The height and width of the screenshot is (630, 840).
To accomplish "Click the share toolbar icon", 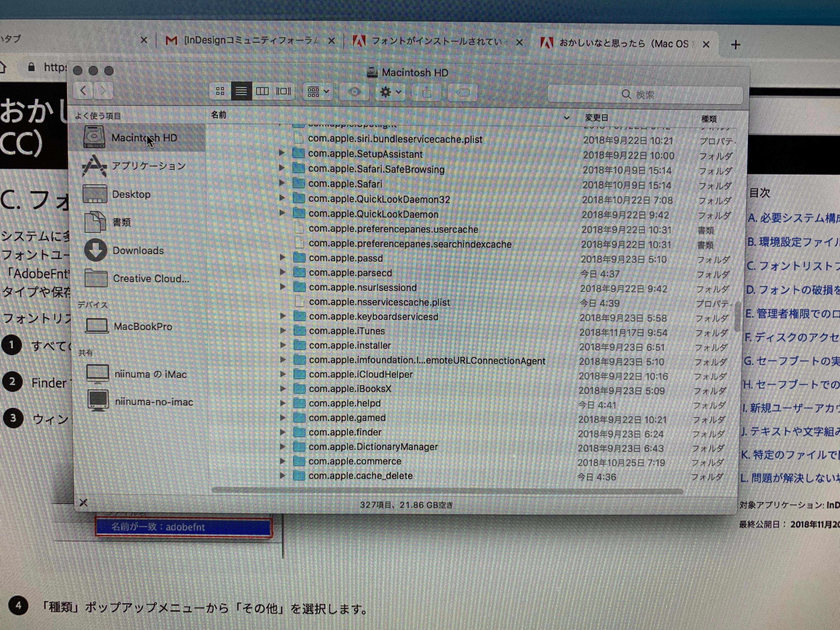I will point(427,93).
